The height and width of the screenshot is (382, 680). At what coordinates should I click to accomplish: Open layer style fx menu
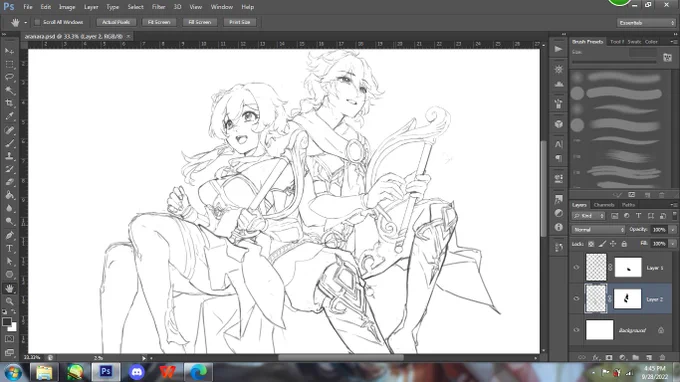click(596, 357)
